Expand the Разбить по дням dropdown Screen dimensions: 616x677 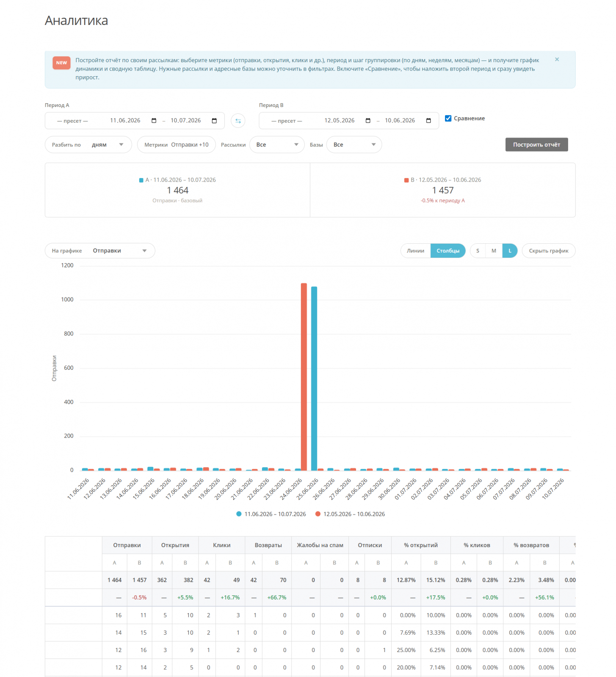click(x=88, y=145)
